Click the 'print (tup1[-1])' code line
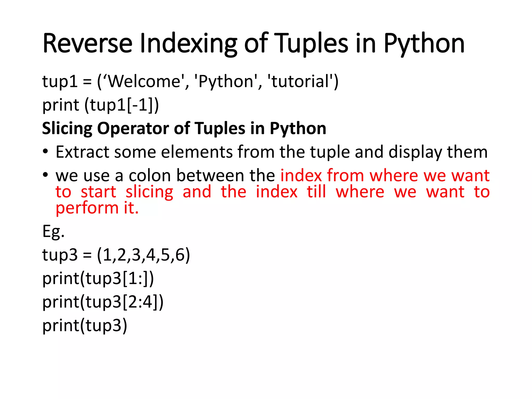This screenshot has height=399, width=532. pyautogui.click(x=101, y=105)
